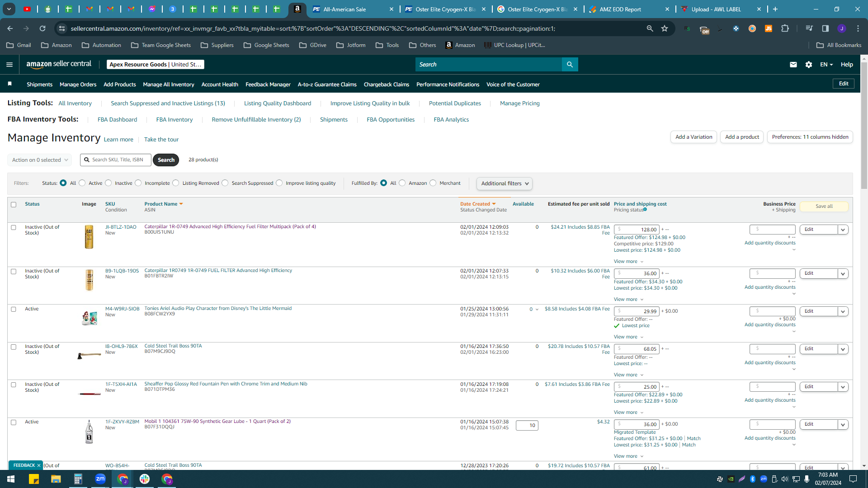Image resolution: width=868 pixels, height=488 pixels.
Task: Open the Windows notification center icon
Action: (x=853, y=479)
